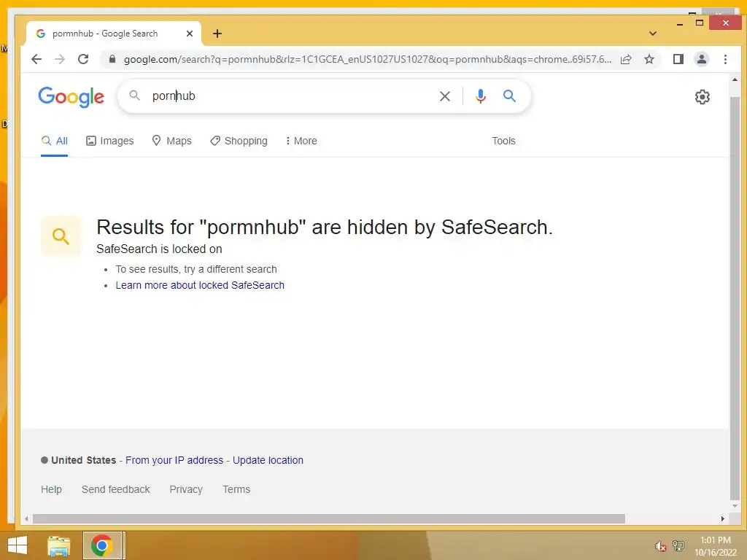Screen dimensions: 747x560
Task: Click the "United States" location text
Action: tap(84, 461)
